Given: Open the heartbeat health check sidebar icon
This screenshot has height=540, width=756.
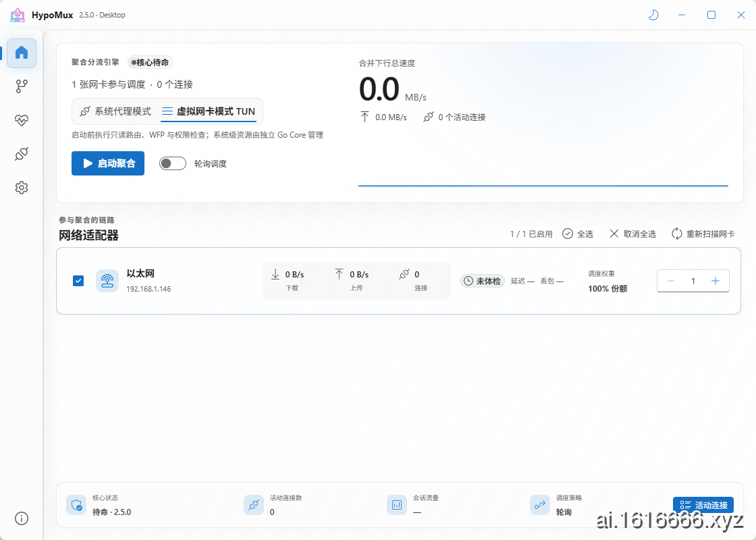Looking at the screenshot, I should (x=22, y=120).
